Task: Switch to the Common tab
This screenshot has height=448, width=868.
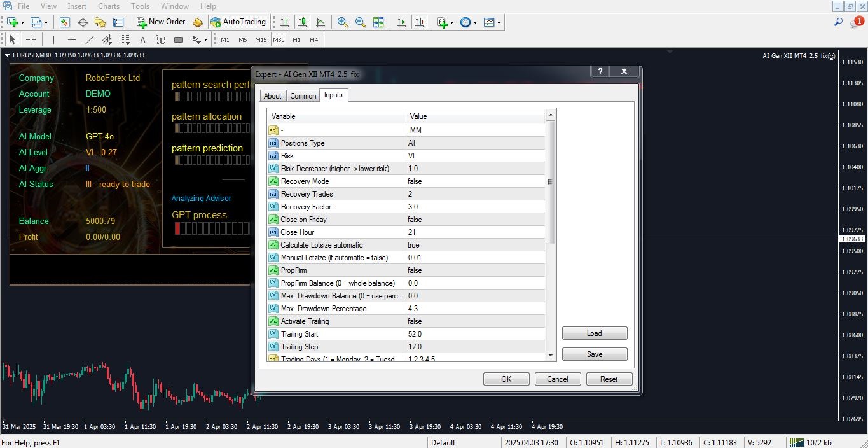Action: tap(303, 96)
